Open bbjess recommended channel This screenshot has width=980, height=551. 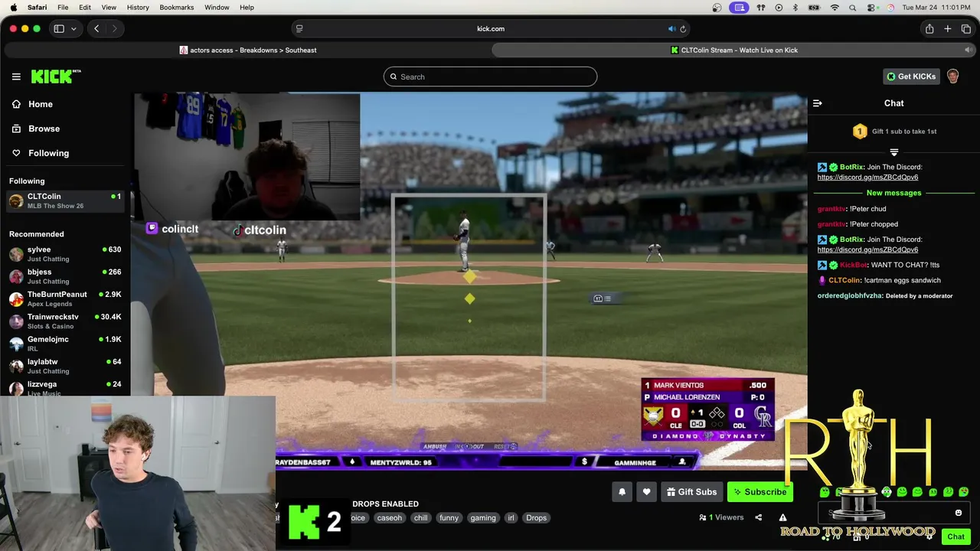point(65,276)
